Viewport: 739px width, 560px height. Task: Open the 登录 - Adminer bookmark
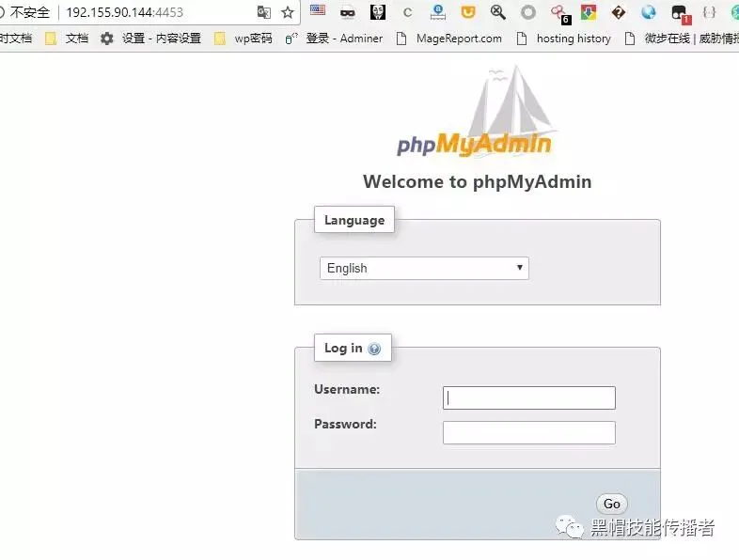pos(334,39)
